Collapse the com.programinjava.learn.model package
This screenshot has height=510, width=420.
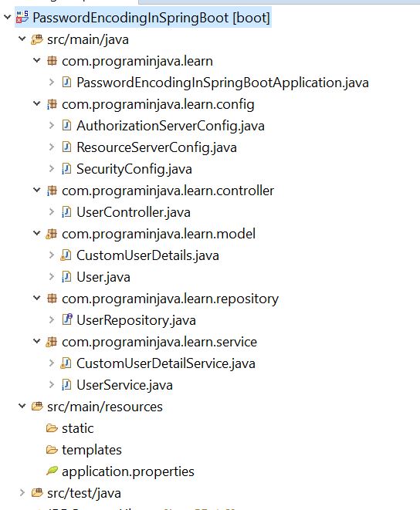(37, 233)
